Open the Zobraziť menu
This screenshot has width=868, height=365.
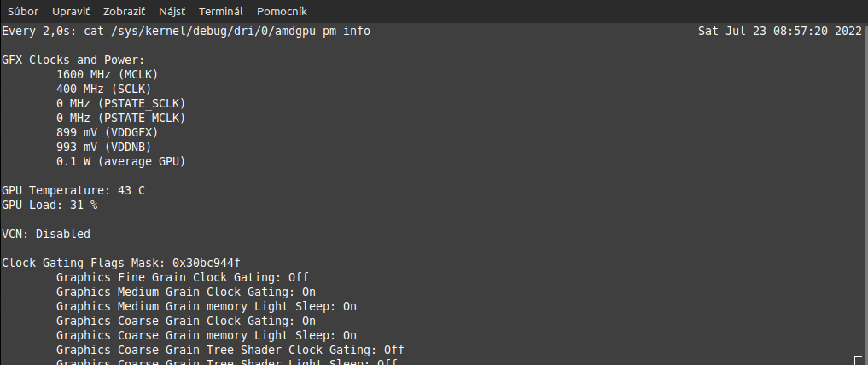point(124,12)
